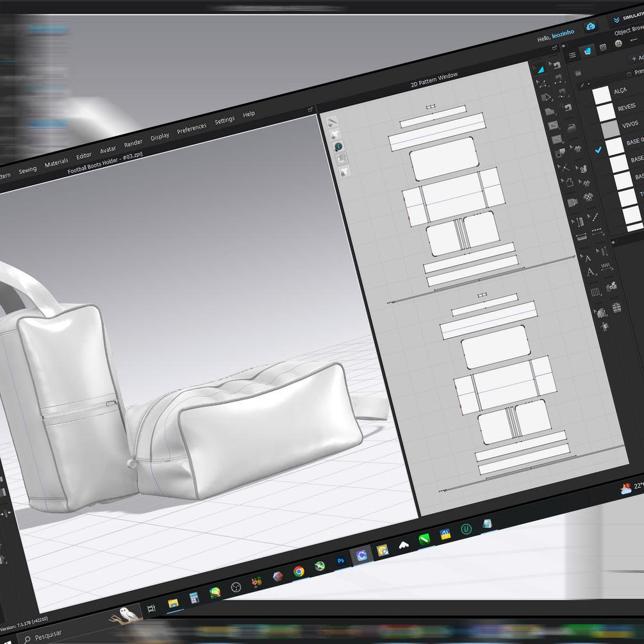Pop out the 3D garment window

[x=311, y=109]
